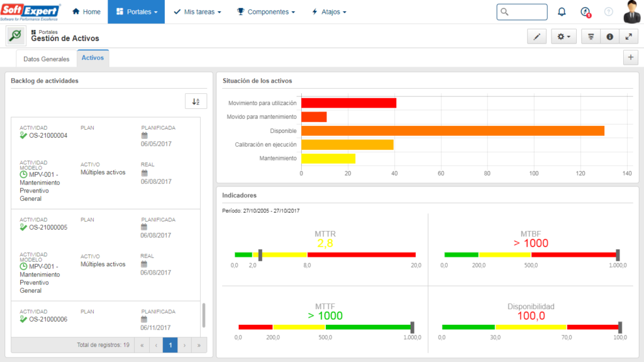Click the MTBF gauge marker
This screenshot has height=362, width=644.
618,255
